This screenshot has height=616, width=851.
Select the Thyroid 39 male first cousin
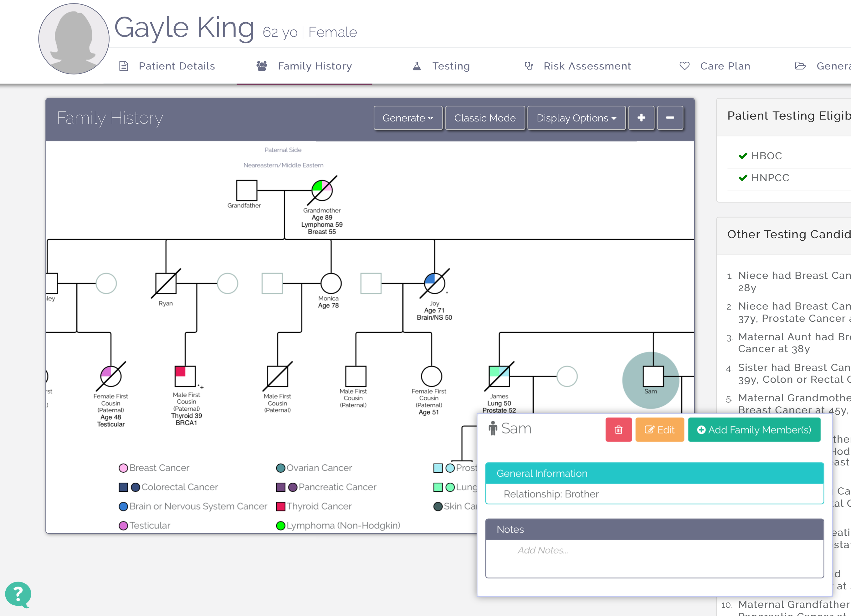(x=185, y=376)
